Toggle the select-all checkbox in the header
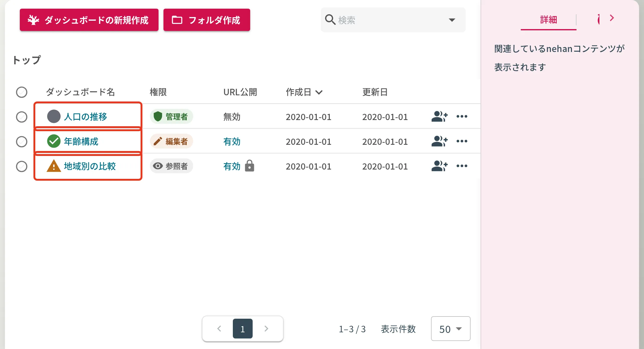 [x=22, y=92]
